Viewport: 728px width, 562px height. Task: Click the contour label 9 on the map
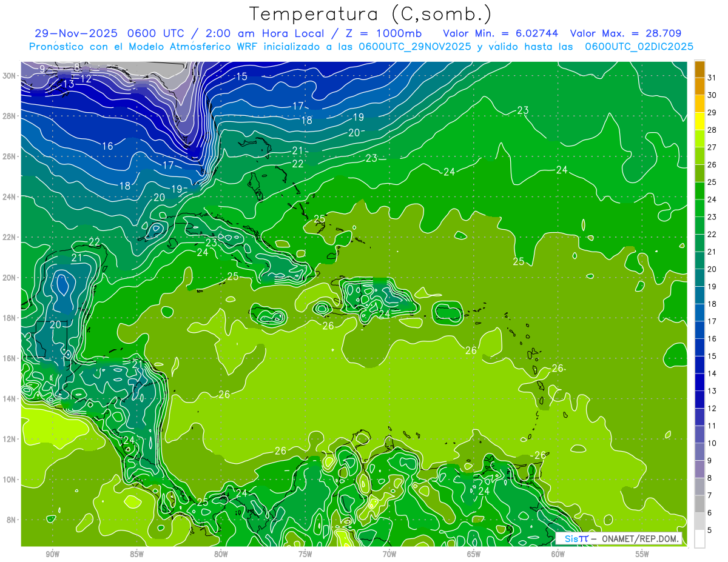(42, 69)
